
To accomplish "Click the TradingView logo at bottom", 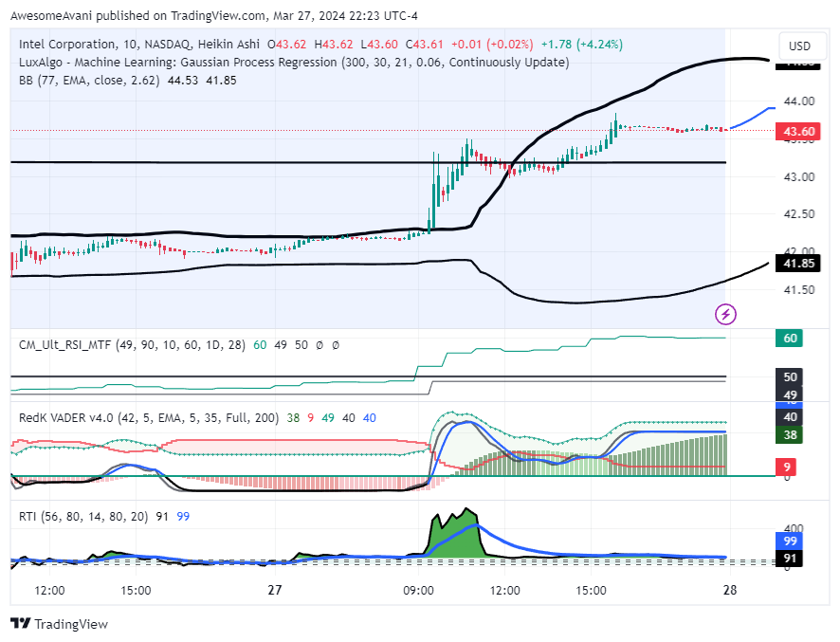I will [60, 624].
